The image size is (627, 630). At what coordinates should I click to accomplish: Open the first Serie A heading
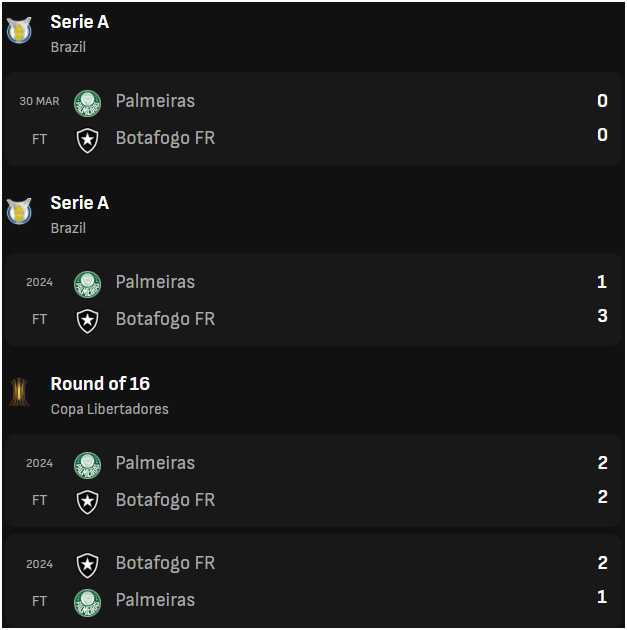click(80, 22)
